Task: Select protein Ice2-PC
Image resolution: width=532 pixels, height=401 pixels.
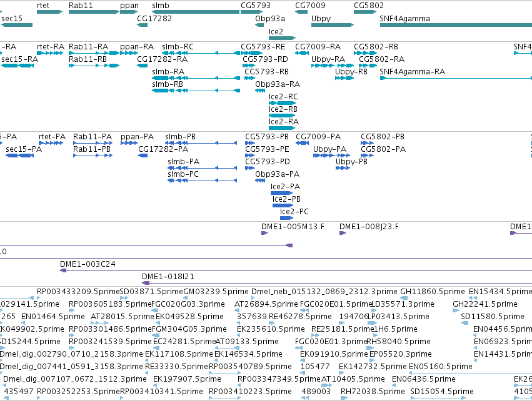Action: click(x=286, y=218)
